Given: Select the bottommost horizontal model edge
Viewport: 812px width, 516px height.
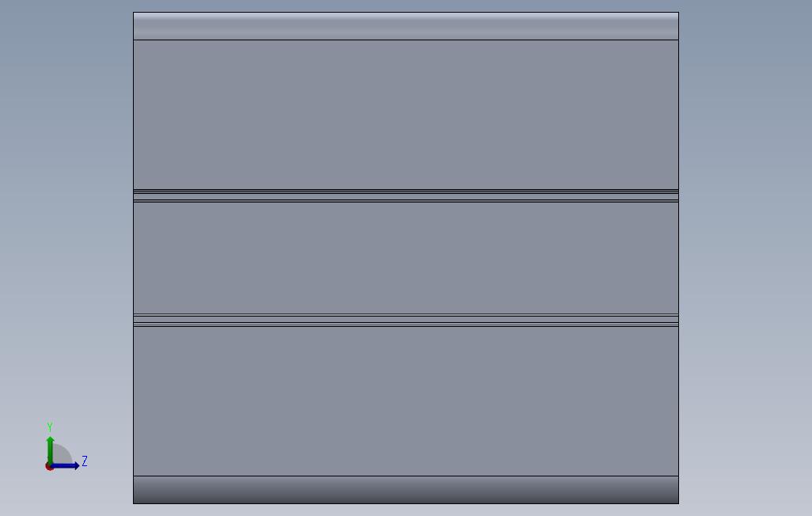Looking at the screenshot, I should click(x=406, y=503).
